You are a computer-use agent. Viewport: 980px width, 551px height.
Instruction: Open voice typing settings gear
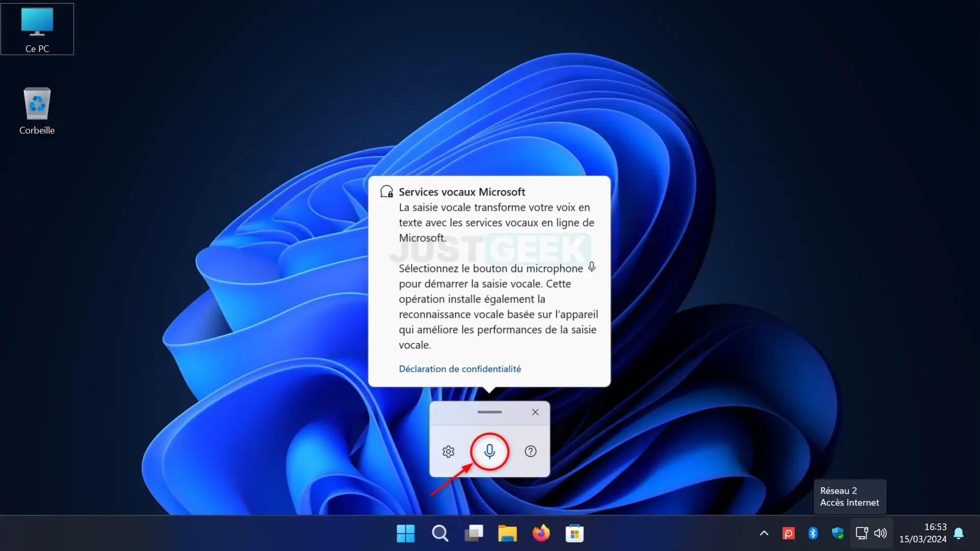pos(448,452)
